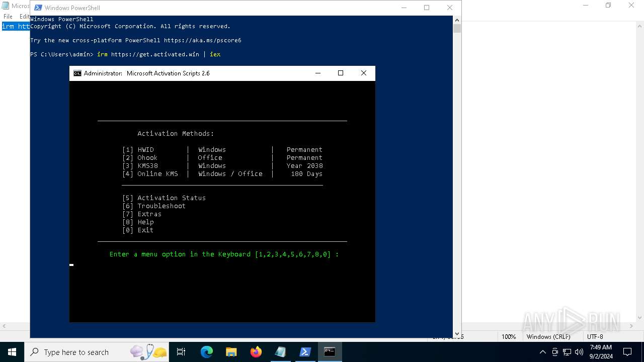The width and height of the screenshot is (644, 362).
Task: Click the [8] Help line
Action: coord(138,222)
